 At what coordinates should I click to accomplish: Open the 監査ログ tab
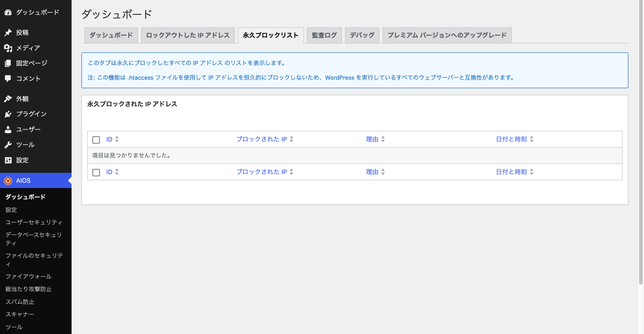[x=324, y=35]
